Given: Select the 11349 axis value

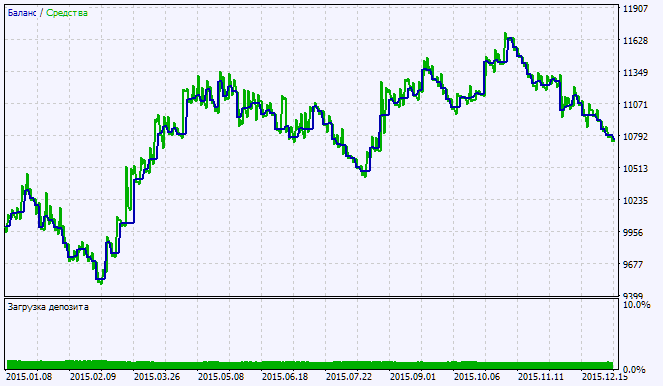Looking at the screenshot, I should tap(636, 73).
